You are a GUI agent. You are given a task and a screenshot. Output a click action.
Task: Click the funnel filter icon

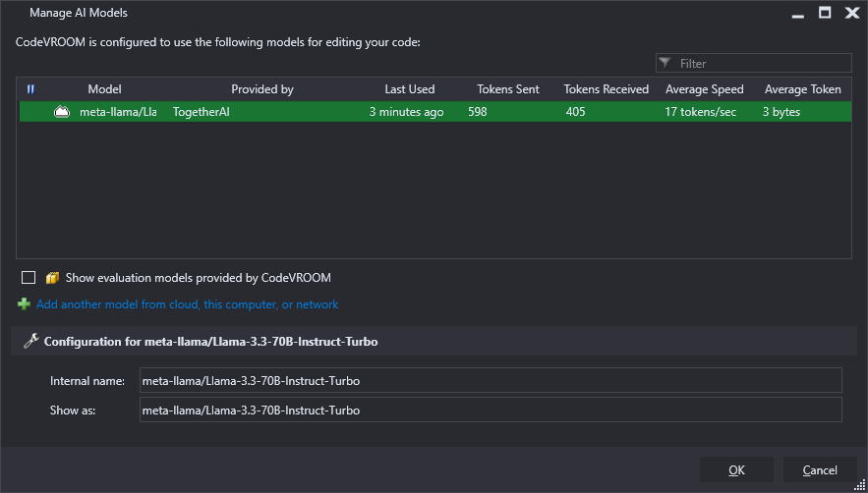665,63
